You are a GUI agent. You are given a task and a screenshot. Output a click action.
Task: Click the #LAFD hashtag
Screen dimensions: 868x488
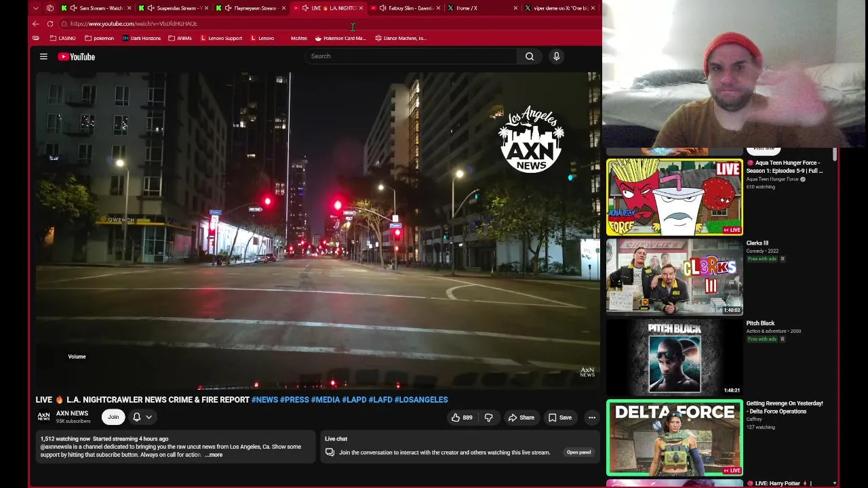pos(380,400)
